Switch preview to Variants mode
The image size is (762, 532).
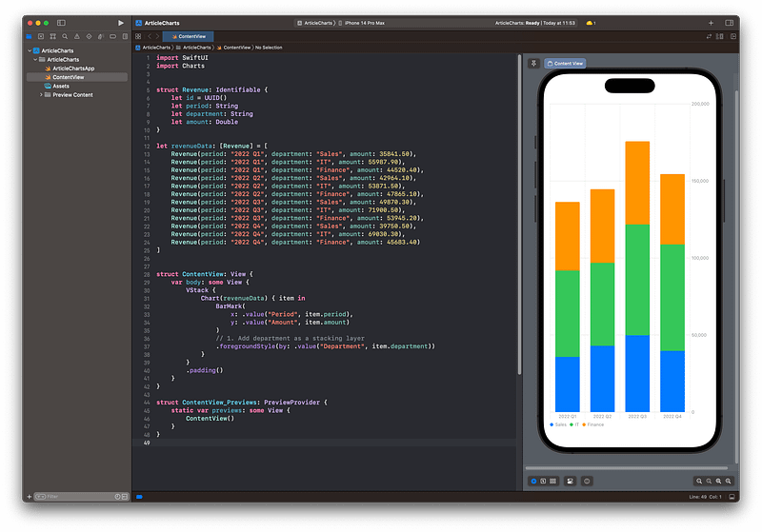553,481
